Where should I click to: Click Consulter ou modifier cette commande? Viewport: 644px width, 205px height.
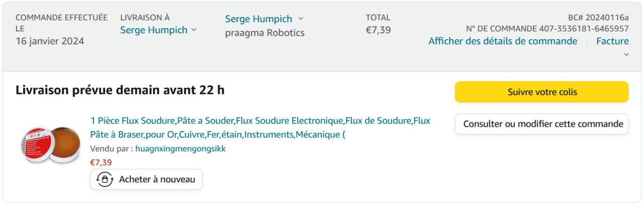pyautogui.click(x=541, y=124)
